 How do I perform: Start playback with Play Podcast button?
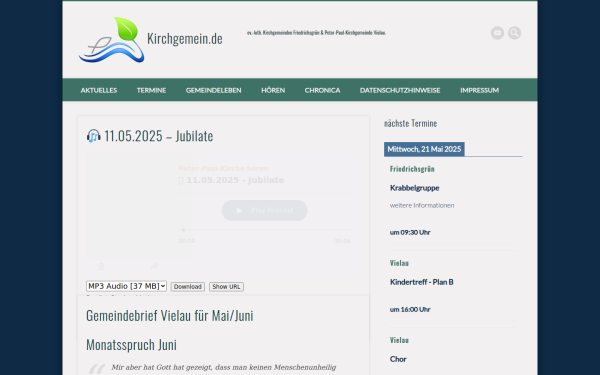click(264, 210)
